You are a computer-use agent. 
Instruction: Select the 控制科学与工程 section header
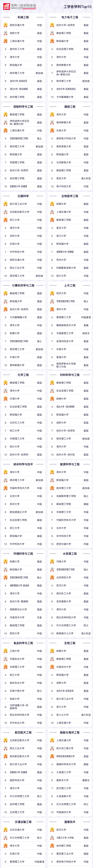point(23,107)
